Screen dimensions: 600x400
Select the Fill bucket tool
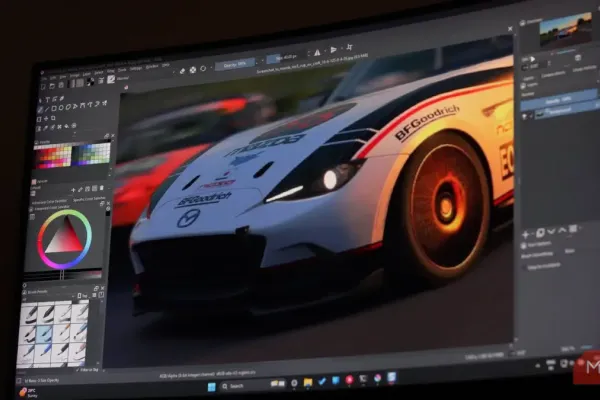67,126
